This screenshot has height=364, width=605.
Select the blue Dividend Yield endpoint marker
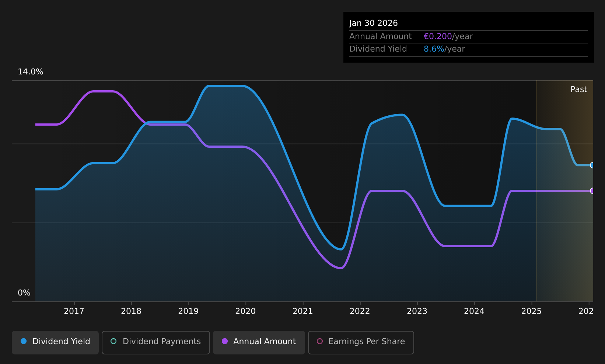592,165
